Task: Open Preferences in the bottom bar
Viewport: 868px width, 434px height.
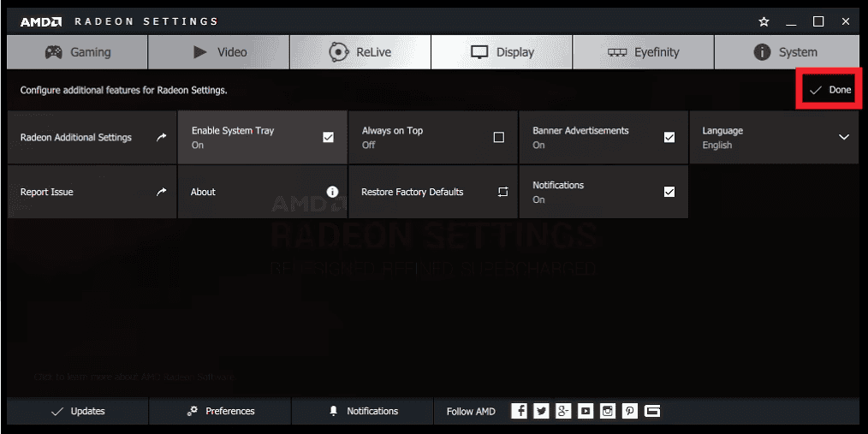Action: coord(220,411)
